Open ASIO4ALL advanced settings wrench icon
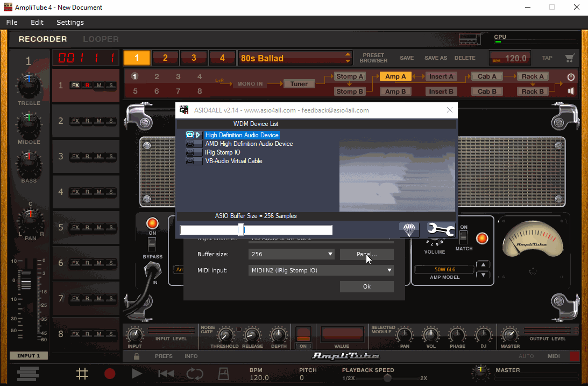This screenshot has height=386, width=588. pos(441,230)
